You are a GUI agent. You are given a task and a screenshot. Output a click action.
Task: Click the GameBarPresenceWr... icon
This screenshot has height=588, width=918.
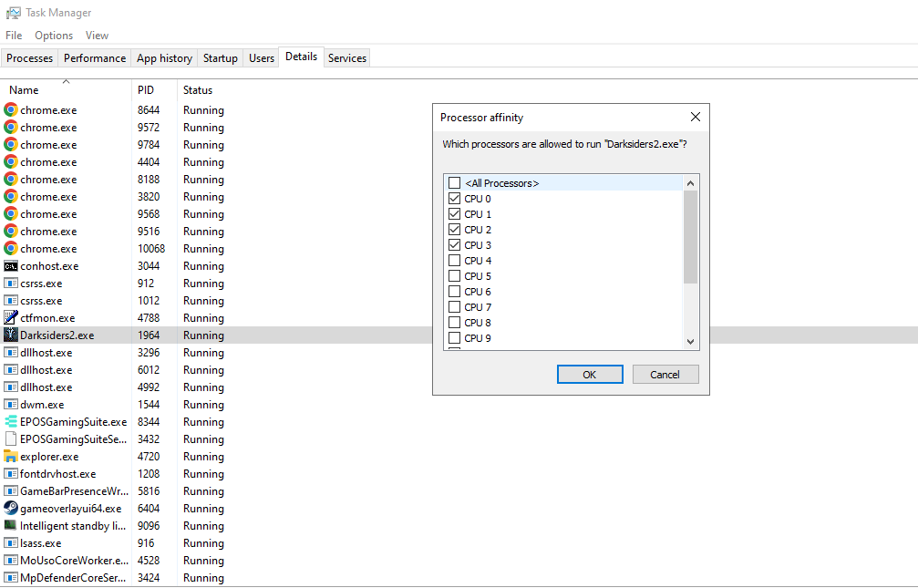11,490
